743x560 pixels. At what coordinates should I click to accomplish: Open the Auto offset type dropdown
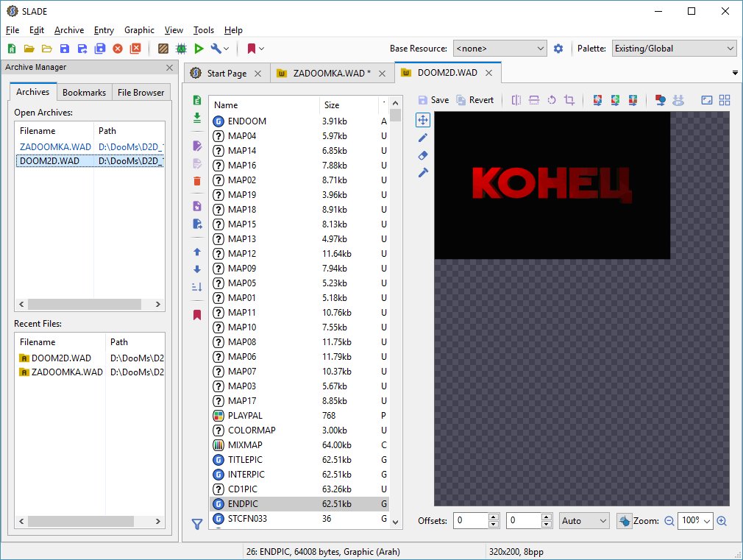point(584,521)
